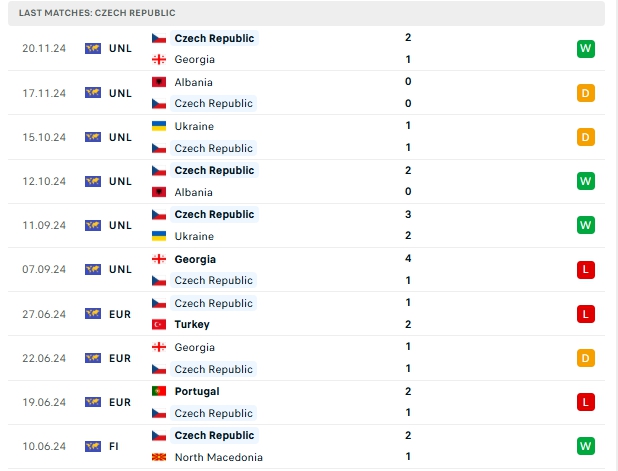The height and width of the screenshot is (471, 618).
Task: Click the Albania flag in 12.10.24 match
Action: pyautogui.click(x=159, y=192)
